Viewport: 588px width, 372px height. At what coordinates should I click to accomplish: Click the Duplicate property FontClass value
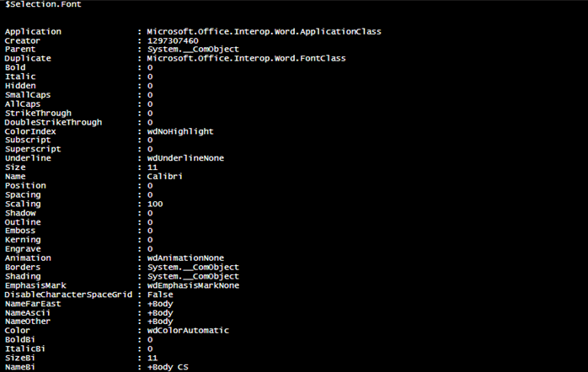coord(246,58)
